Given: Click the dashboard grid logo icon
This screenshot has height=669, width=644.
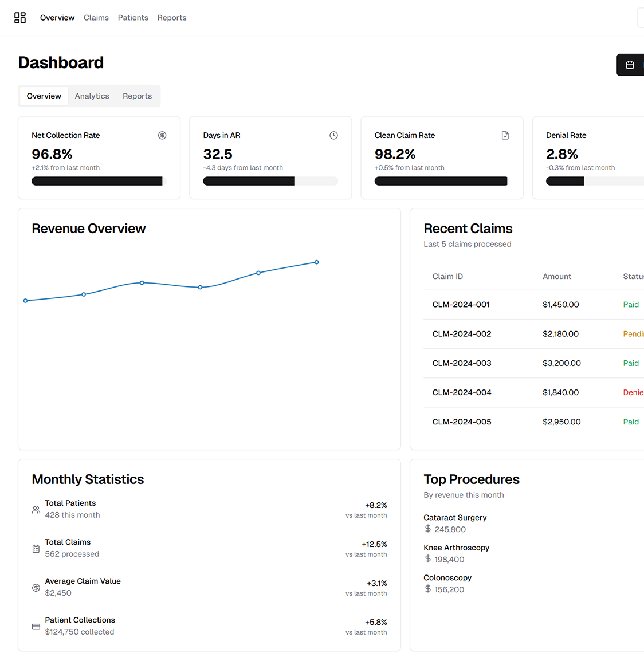Looking at the screenshot, I should pos(20,18).
